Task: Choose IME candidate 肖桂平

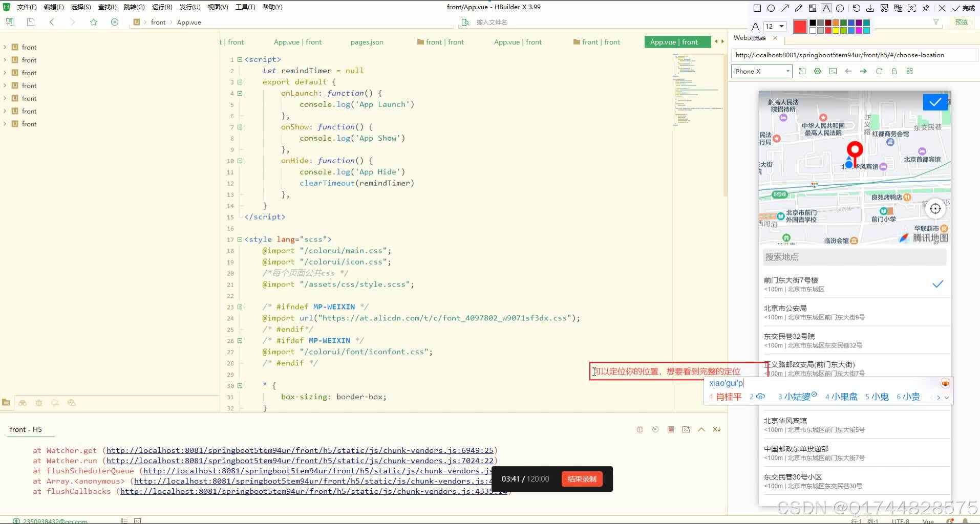Action: [726, 397]
